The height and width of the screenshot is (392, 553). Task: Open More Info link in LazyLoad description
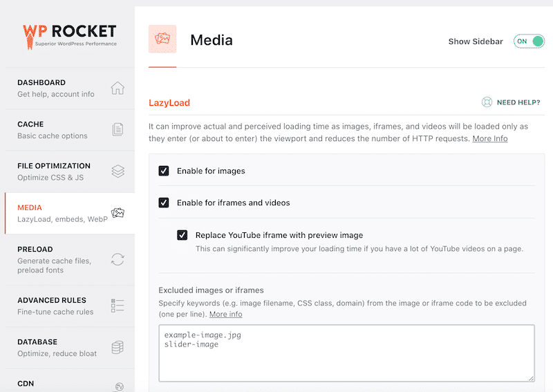[490, 139]
